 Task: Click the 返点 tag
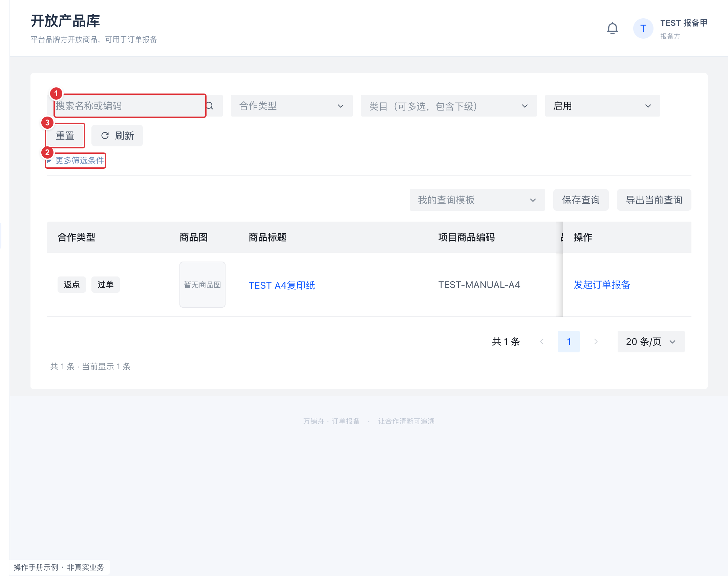pos(72,285)
